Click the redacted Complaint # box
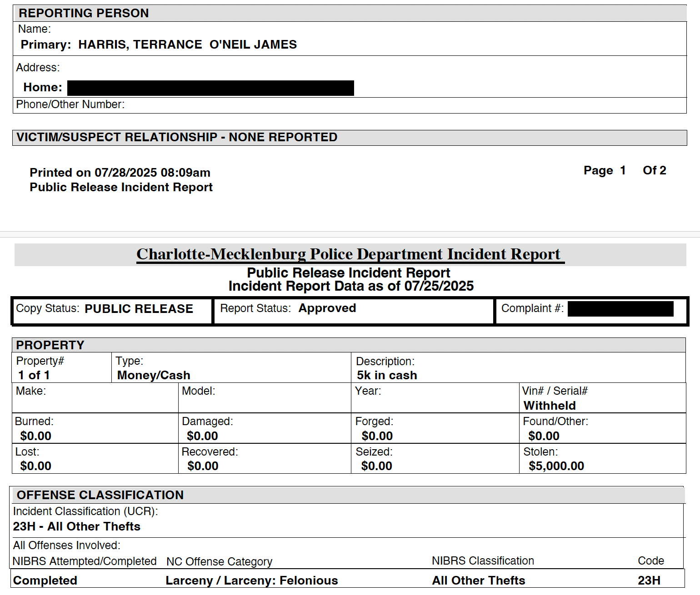Screen dimensions: 700x595 620,309
